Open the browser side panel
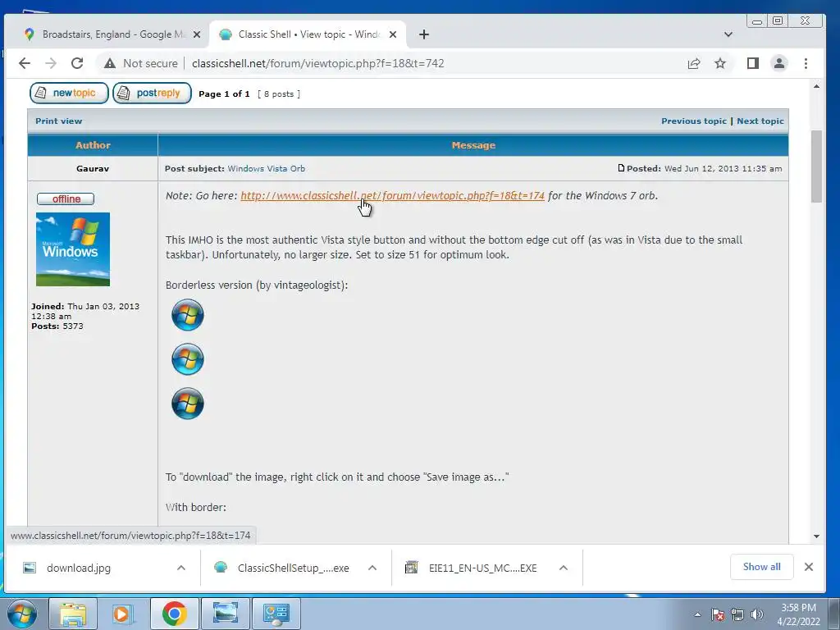This screenshot has height=630, width=840. point(753,63)
